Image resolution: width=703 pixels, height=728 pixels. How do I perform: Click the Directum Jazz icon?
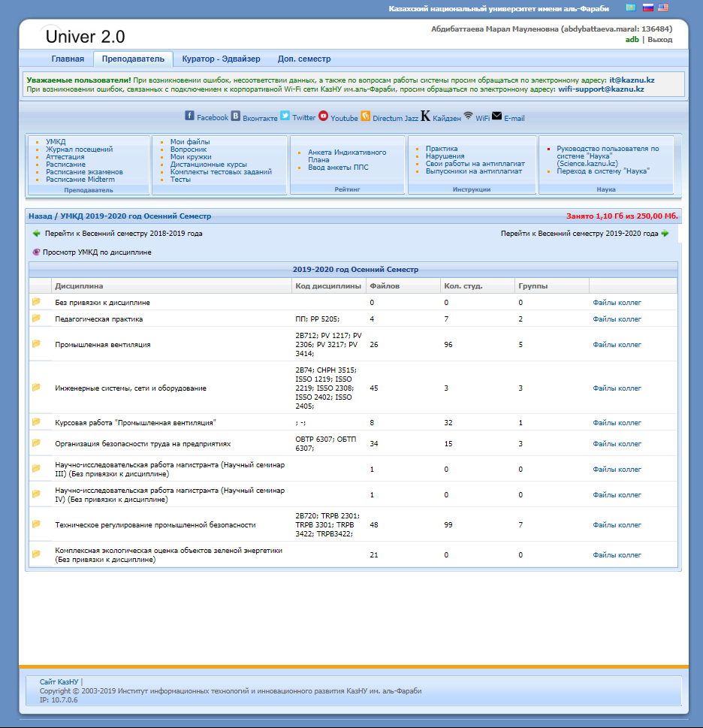(x=366, y=116)
